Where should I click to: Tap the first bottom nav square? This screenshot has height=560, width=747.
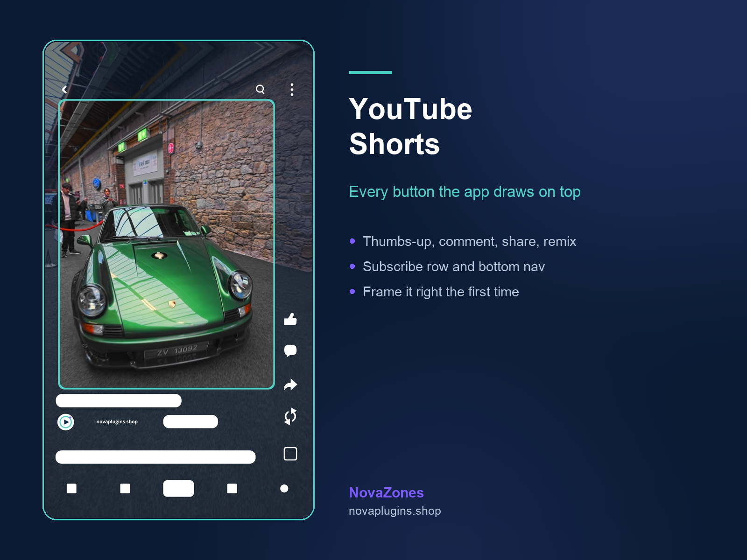point(71,489)
